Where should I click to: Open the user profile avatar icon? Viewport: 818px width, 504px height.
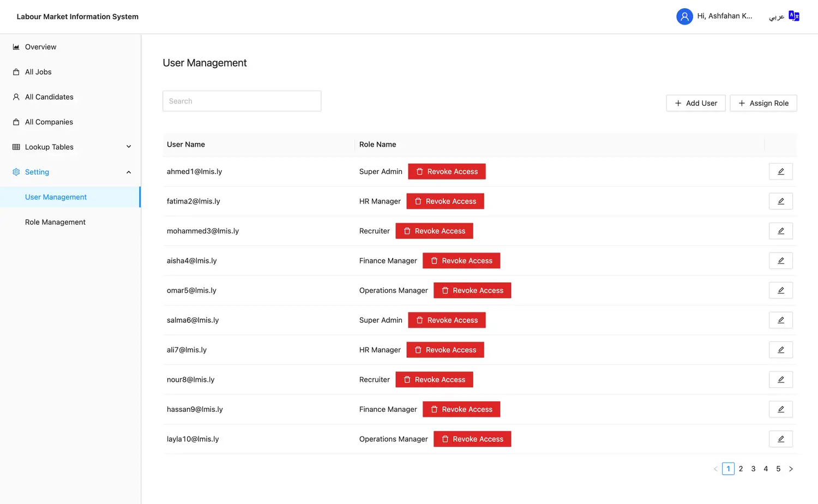[684, 16]
